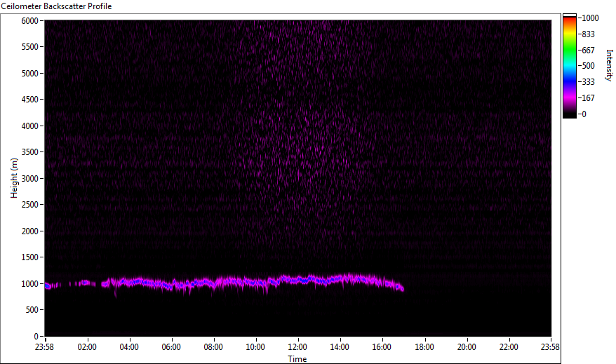Image resolution: width=616 pixels, height=364 pixels.
Task: Click the 4500 height axis value
Action: 30,100
